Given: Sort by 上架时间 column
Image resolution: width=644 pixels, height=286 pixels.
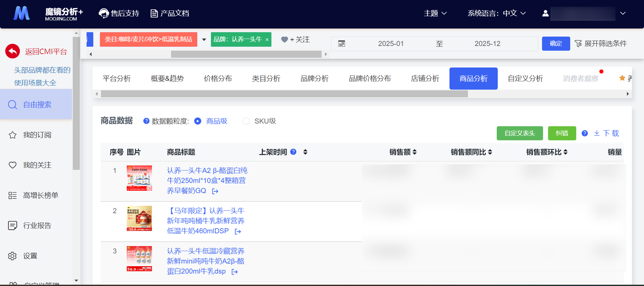Looking at the screenshot, I should [x=305, y=152].
